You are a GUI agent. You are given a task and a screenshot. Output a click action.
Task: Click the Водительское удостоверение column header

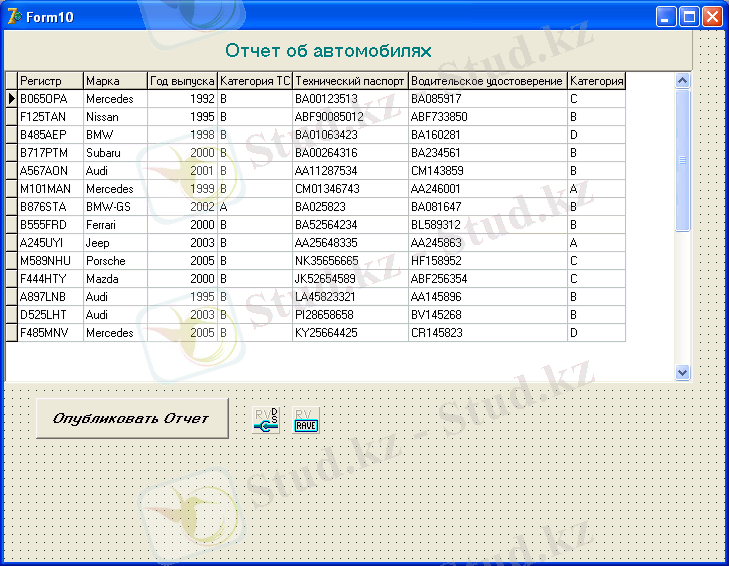pos(487,81)
